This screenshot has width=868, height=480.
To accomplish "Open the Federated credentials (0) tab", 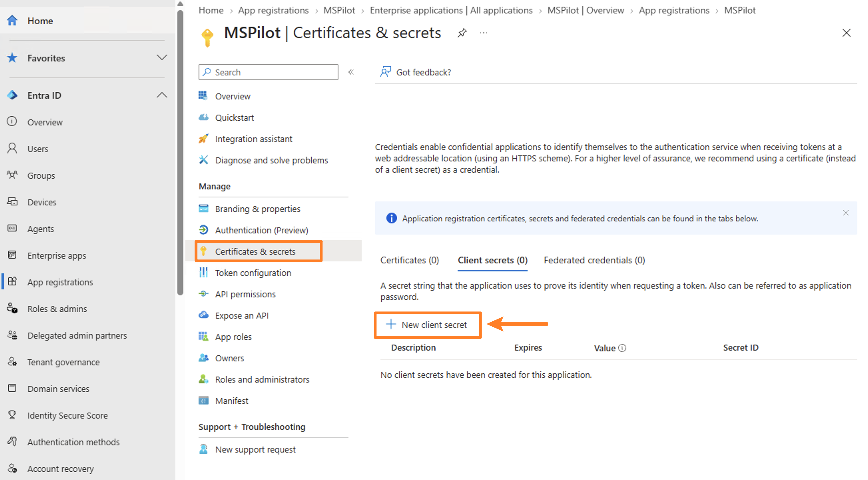I will click(x=595, y=260).
